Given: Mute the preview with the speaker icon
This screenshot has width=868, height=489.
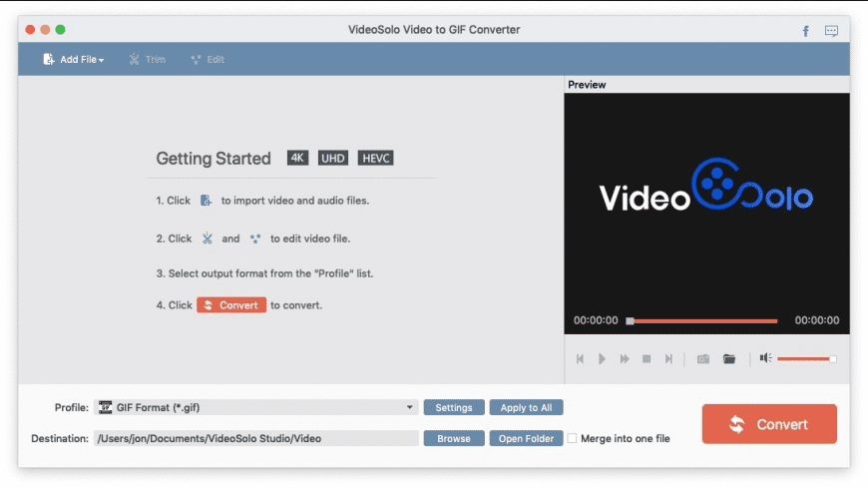Looking at the screenshot, I should click(765, 357).
